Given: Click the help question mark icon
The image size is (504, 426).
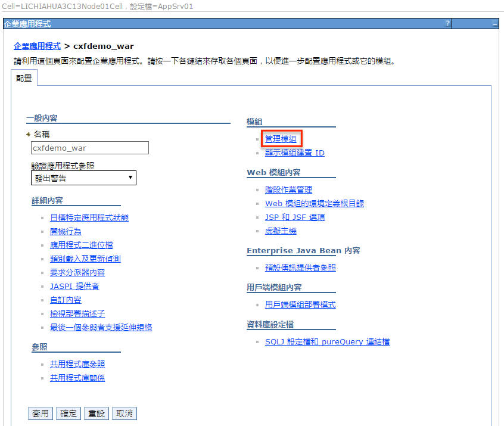Looking at the screenshot, I should (447, 24).
